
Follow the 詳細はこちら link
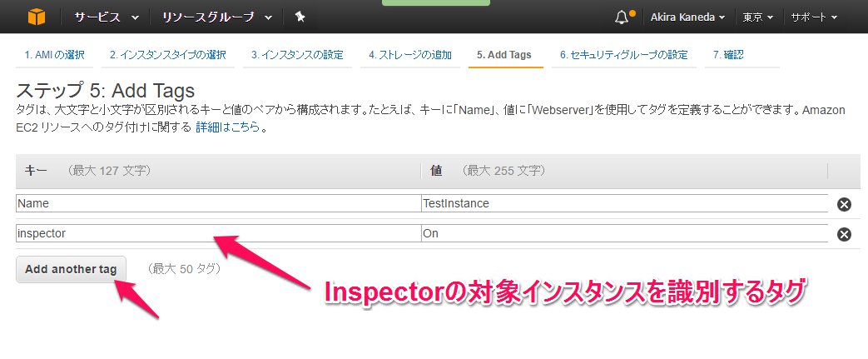click(x=227, y=127)
